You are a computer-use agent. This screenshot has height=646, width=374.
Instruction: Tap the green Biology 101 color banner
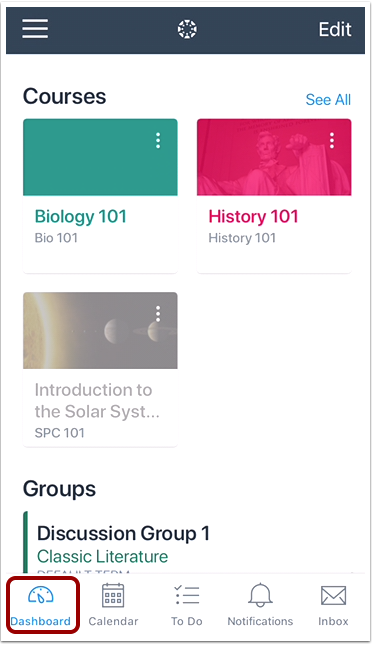pyautogui.click(x=101, y=157)
